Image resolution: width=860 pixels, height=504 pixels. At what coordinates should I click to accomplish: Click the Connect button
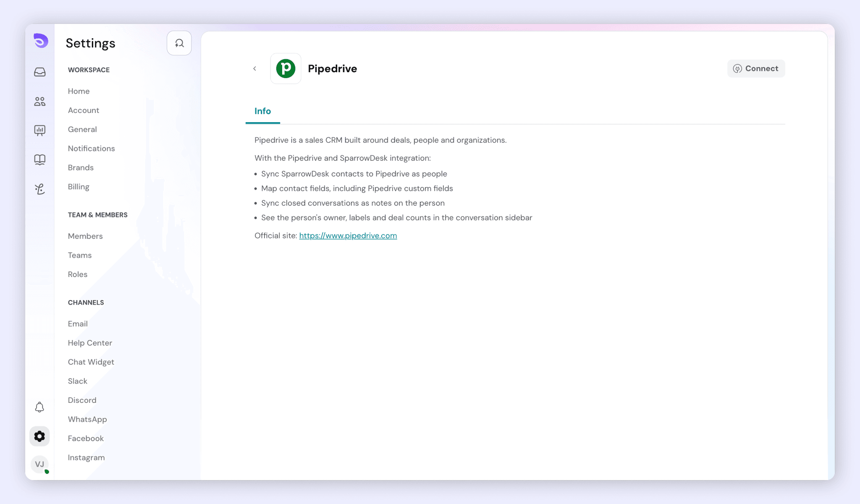[756, 68]
